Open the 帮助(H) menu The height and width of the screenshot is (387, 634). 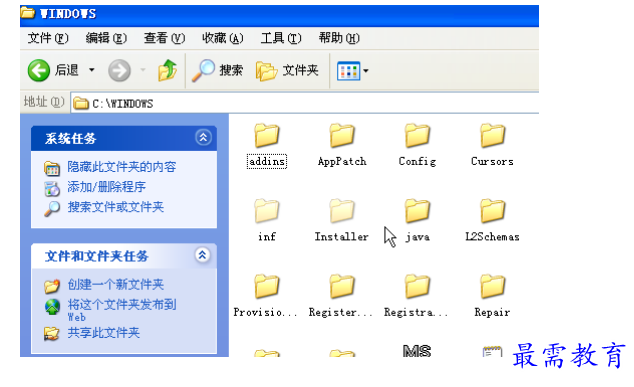(339, 38)
